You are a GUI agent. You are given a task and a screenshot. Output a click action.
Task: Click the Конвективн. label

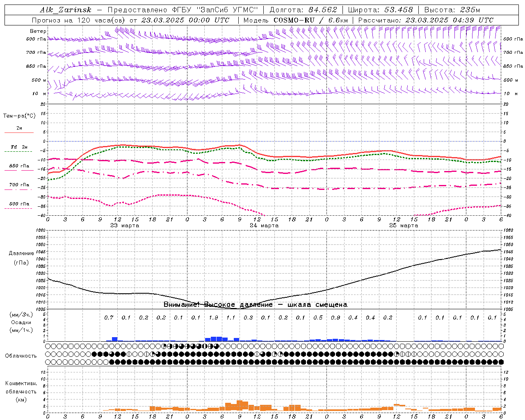21,383
